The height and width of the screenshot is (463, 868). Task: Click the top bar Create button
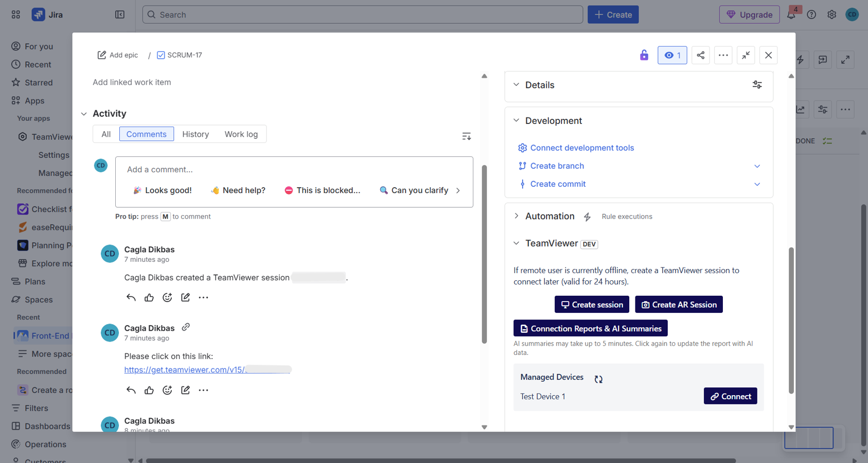point(613,14)
